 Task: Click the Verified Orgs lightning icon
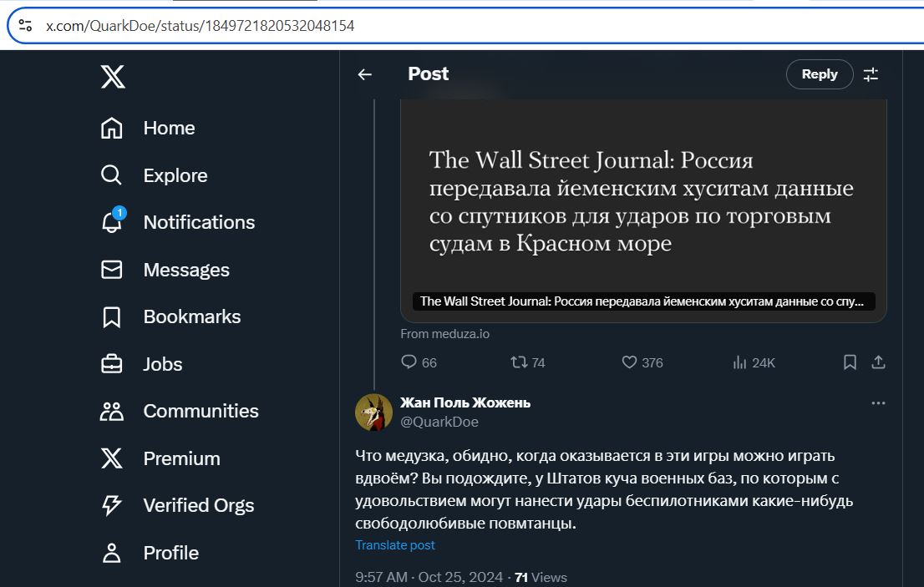click(111, 505)
